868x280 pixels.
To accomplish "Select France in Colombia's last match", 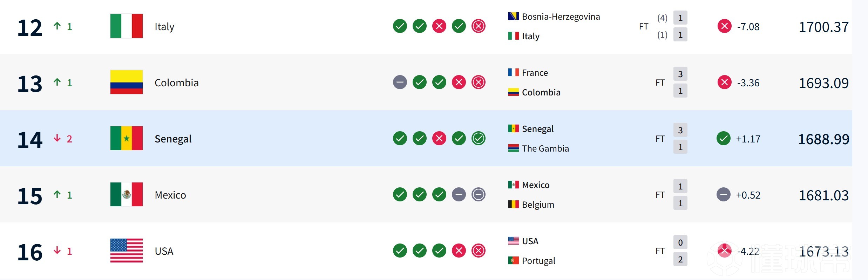I will coord(535,73).
